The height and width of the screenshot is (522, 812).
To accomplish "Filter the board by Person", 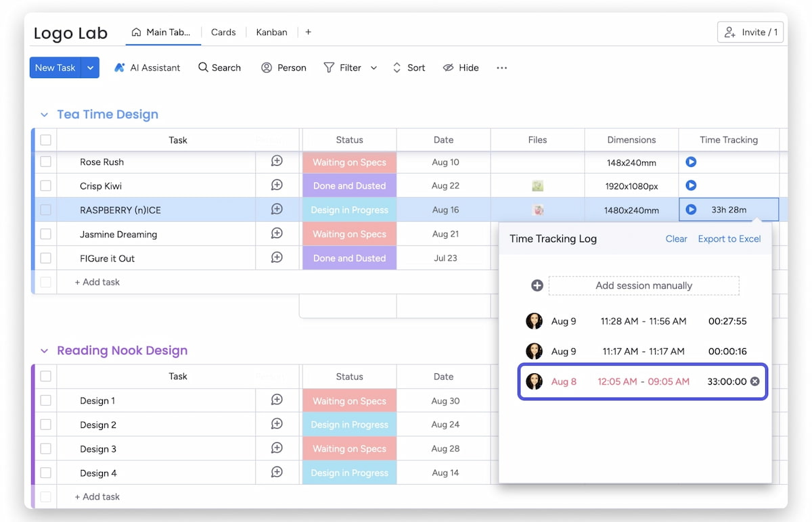I will pyautogui.click(x=284, y=67).
